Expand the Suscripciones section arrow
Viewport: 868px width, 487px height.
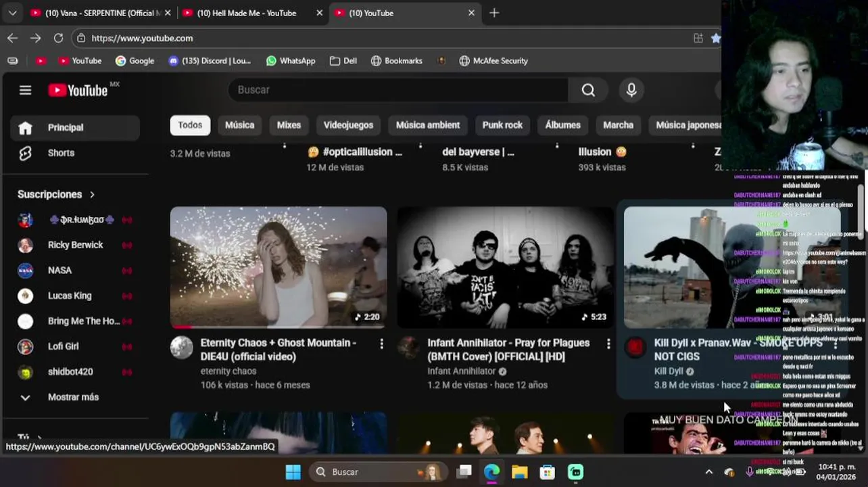(x=92, y=195)
